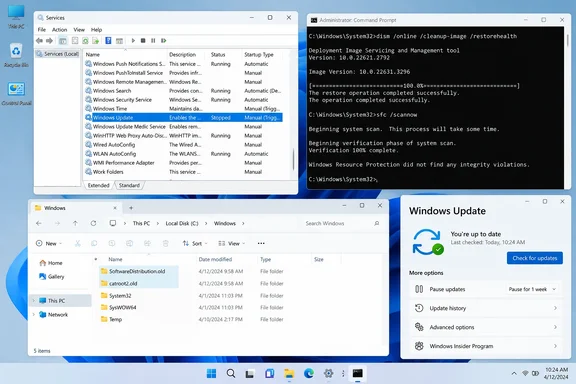Open the New dropdown in Explorer
Screen dimensions: 576x384
[x=49, y=243]
